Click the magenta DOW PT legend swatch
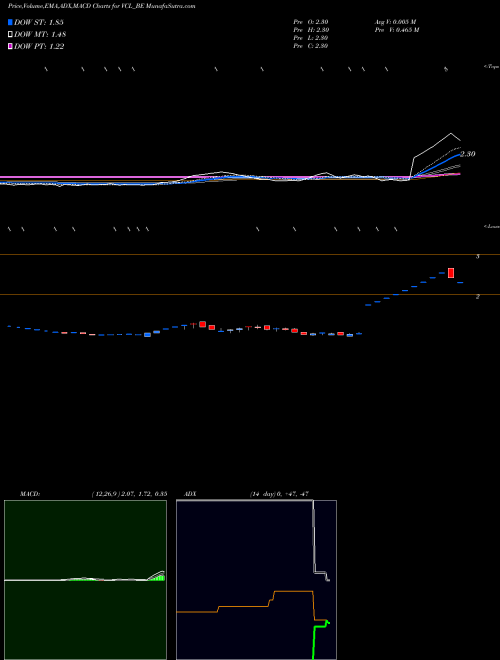 click(10, 47)
